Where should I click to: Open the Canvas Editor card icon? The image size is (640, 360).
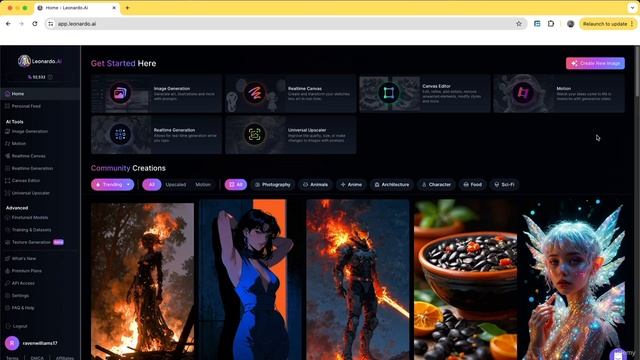coord(389,93)
